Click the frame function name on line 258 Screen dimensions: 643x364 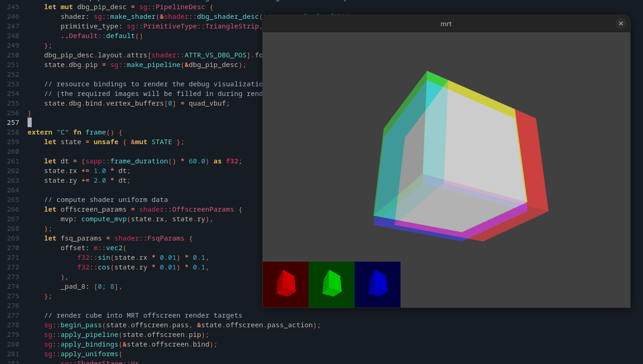pyautogui.click(x=96, y=132)
